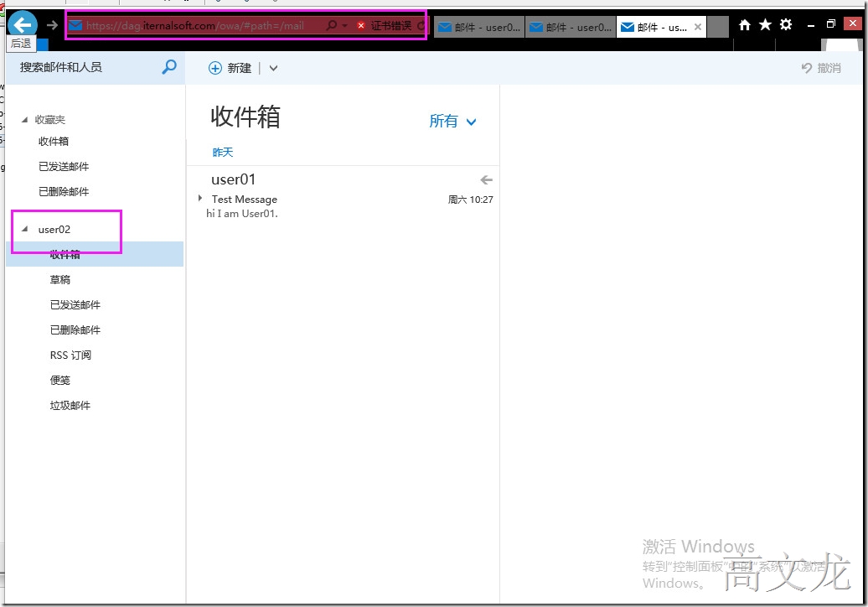The height and width of the screenshot is (607, 868).
Task: Click the Home icon in the browser toolbar
Action: pyautogui.click(x=744, y=24)
